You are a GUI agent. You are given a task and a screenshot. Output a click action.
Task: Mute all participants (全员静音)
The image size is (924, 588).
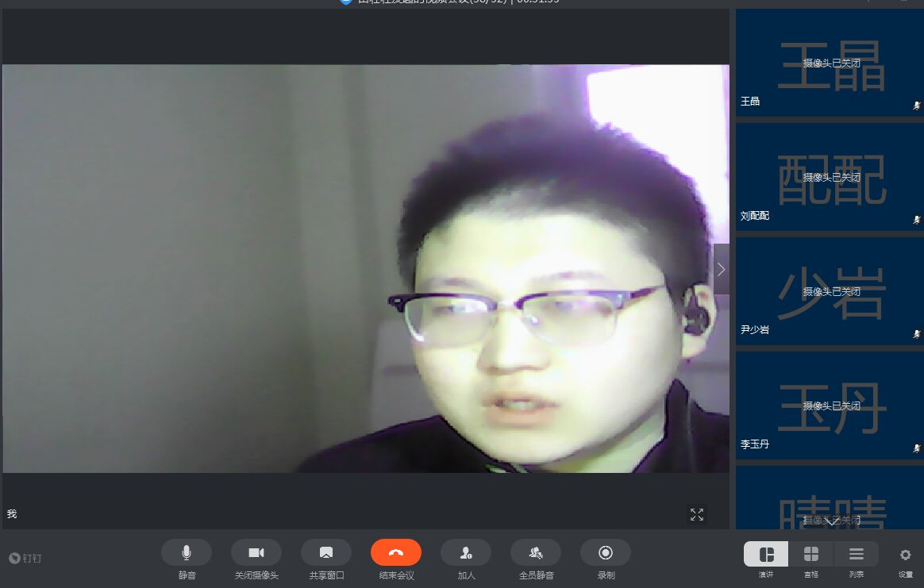pos(535,552)
